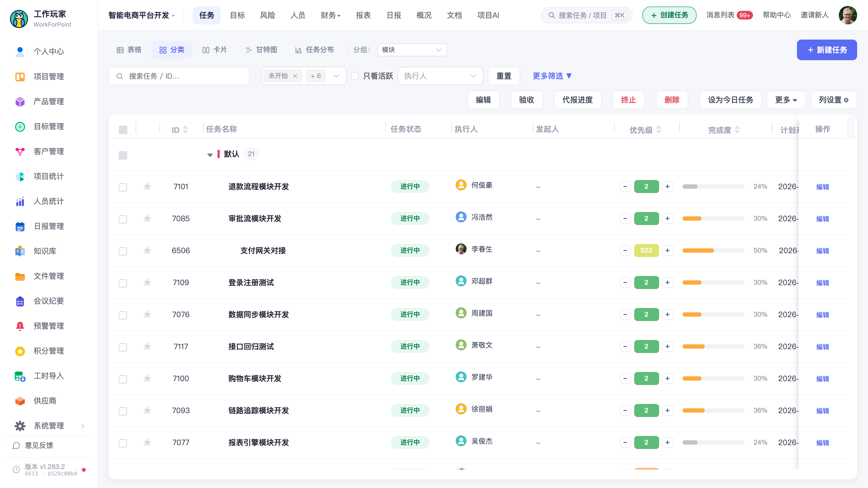Switch to 卡片 view tab
This screenshot has width=868, height=488.
[214, 50]
